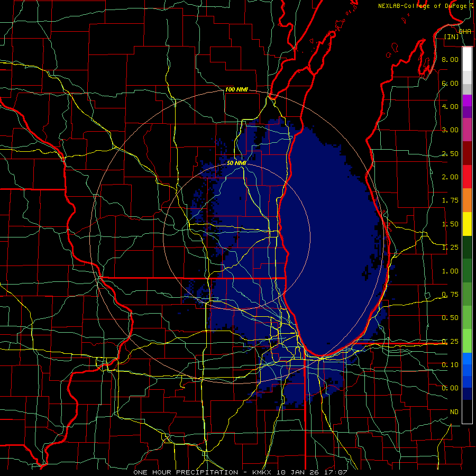Click the 0.75 legend value

pos(450,295)
